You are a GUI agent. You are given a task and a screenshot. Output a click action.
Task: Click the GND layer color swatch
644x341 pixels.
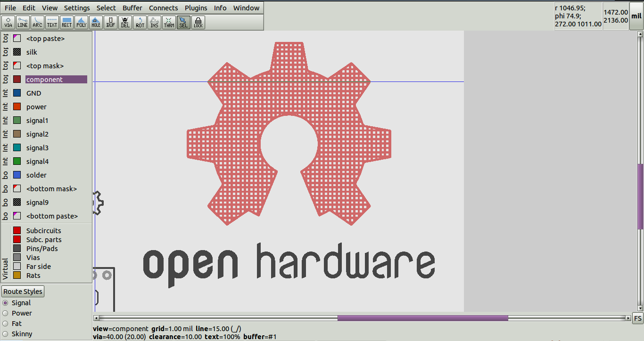pyautogui.click(x=17, y=93)
